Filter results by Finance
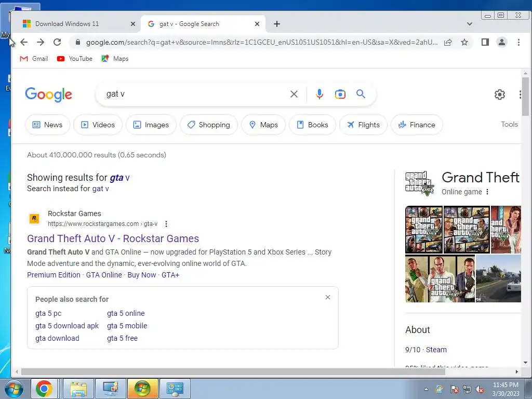The height and width of the screenshot is (399, 532). coord(417,125)
